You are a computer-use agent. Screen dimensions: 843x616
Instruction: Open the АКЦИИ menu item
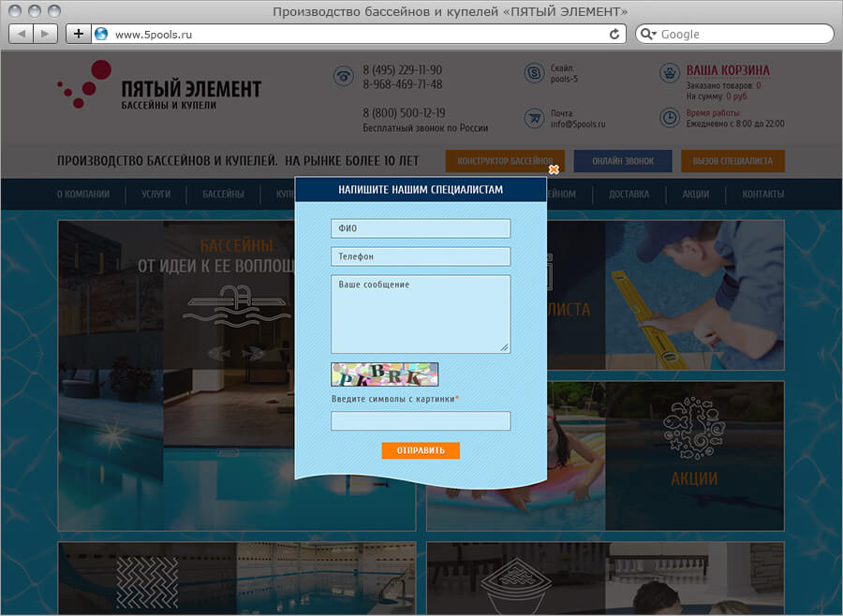tap(696, 194)
